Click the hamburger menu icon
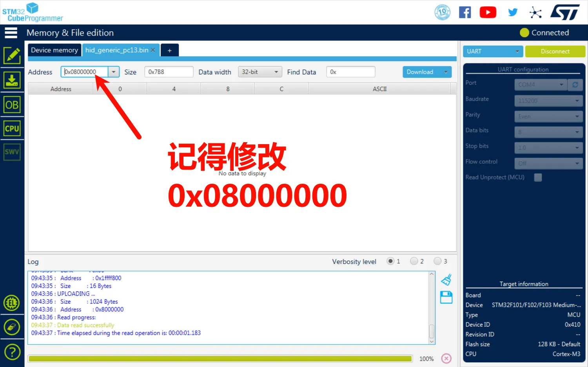 tap(11, 33)
